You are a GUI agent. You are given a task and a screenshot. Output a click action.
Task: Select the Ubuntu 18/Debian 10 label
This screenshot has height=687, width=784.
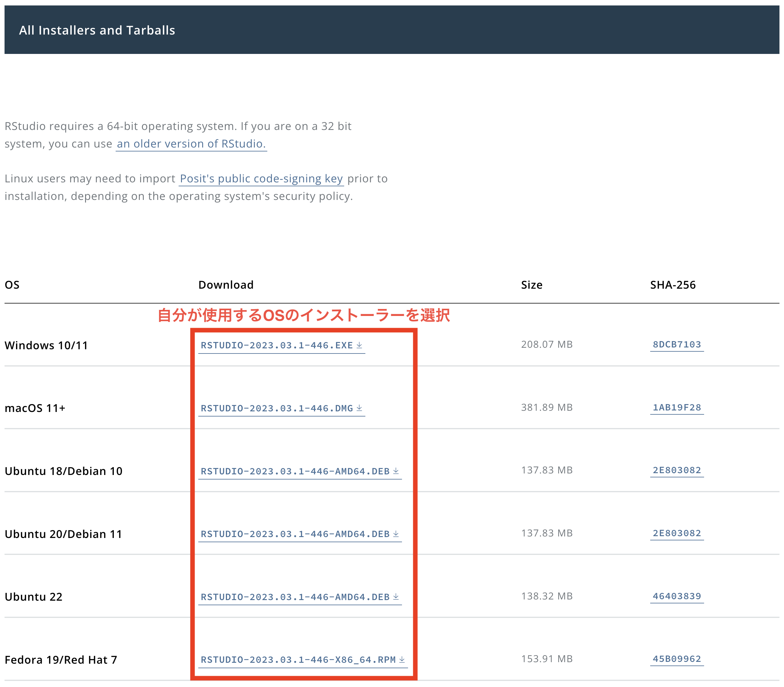[64, 471]
